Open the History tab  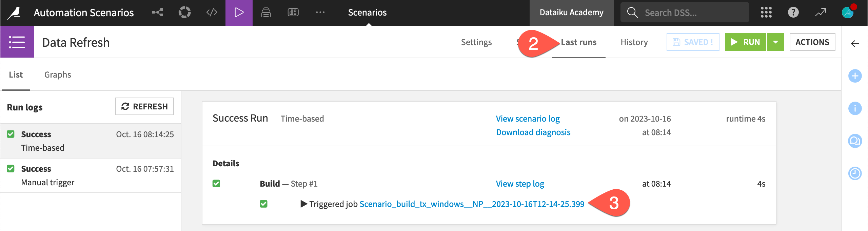pyautogui.click(x=634, y=42)
